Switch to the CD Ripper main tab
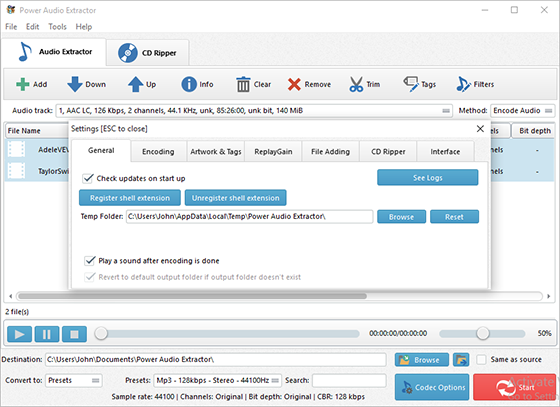 coord(148,53)
